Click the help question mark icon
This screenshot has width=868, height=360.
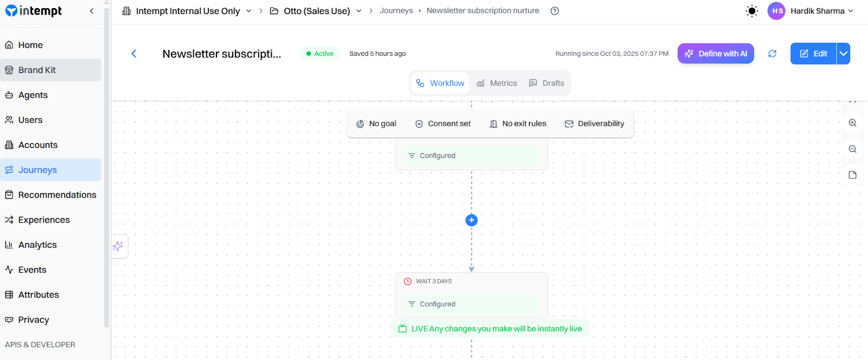[554, 11]
